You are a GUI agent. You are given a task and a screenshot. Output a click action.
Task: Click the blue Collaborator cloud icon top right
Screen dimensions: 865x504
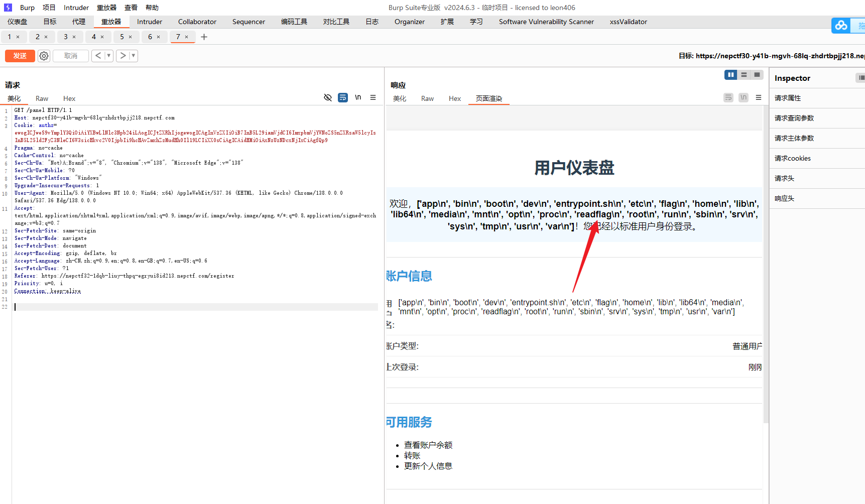tap(841, 25)
